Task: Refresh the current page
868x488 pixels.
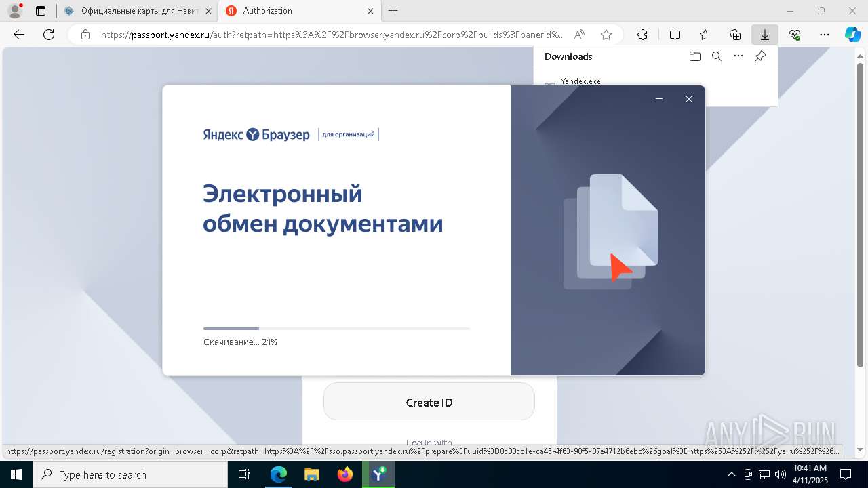Action: [x=49, y=35]
